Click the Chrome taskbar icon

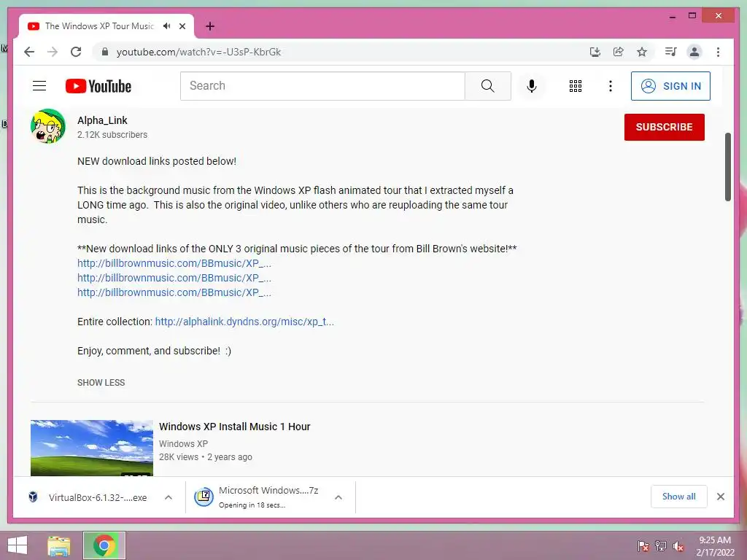point(104,545)
